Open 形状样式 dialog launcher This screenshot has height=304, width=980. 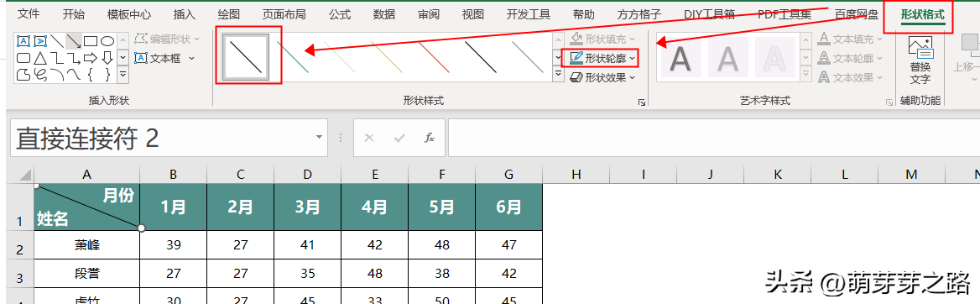click(641, 102)
